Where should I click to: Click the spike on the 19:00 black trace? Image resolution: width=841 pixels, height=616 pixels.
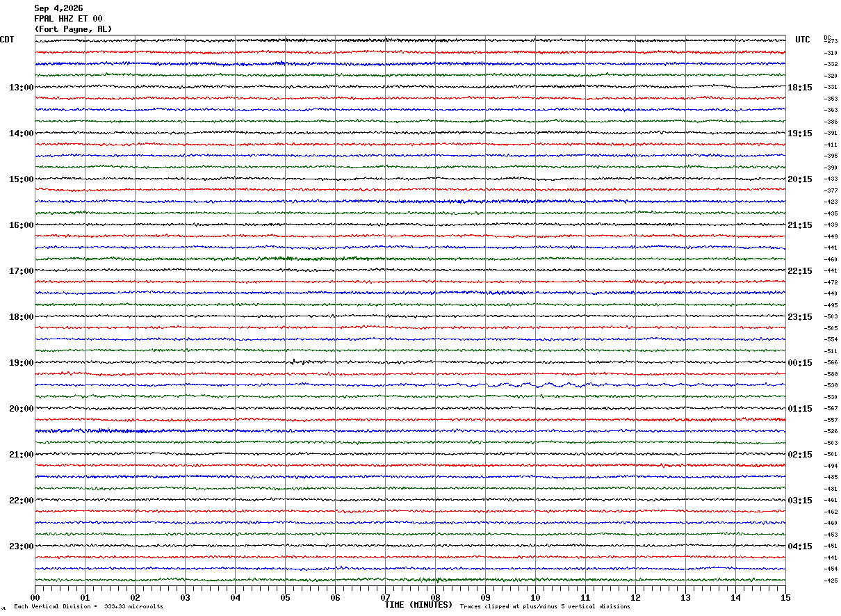(294, 361)
